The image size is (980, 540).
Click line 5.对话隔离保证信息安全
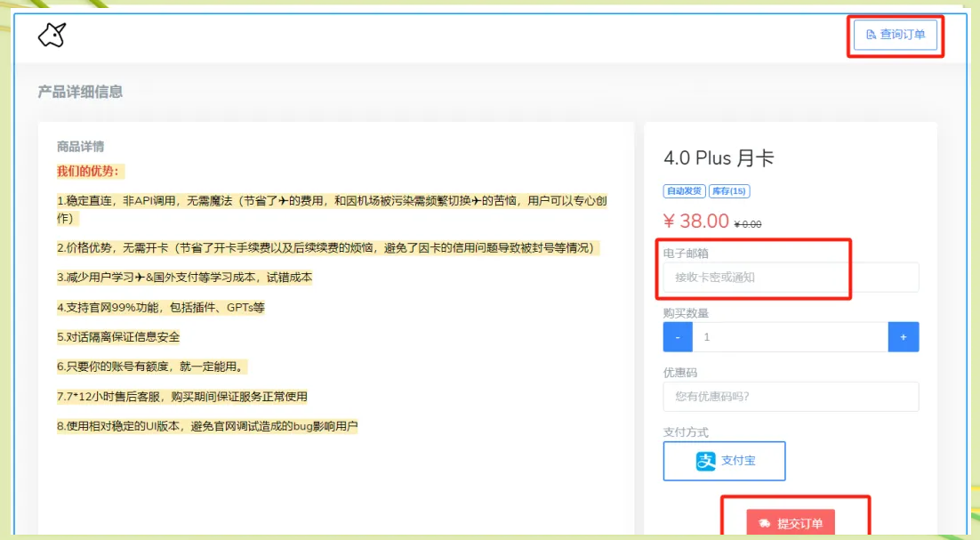click(118, 337)
